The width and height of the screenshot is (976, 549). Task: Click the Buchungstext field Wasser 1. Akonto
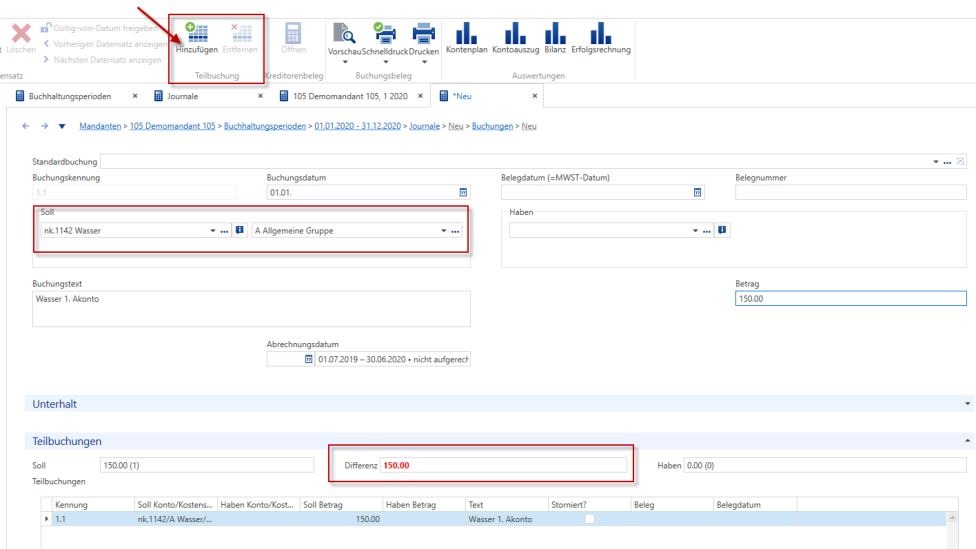coord(251,309)
